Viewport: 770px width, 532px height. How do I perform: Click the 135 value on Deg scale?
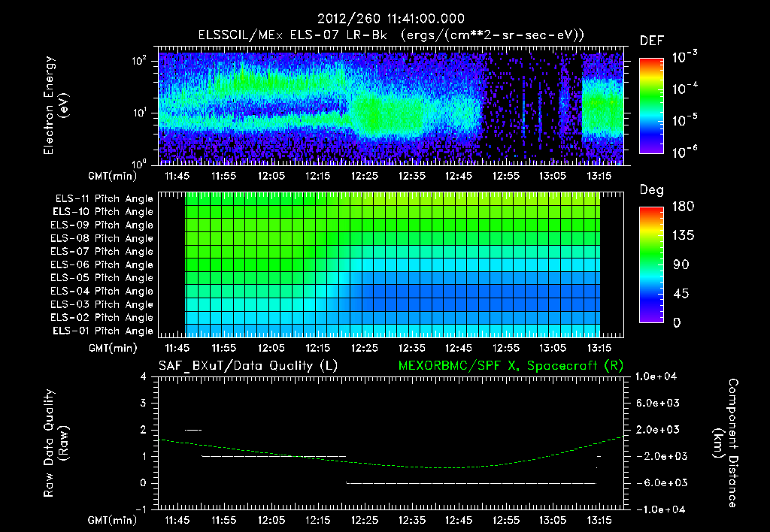tap(683, 236)
